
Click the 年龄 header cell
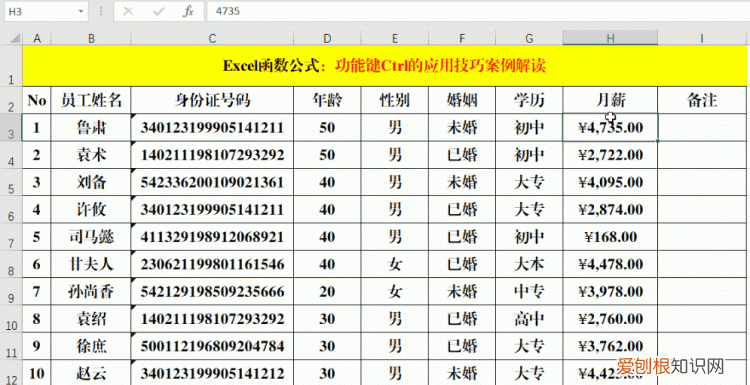coord(327,100)
